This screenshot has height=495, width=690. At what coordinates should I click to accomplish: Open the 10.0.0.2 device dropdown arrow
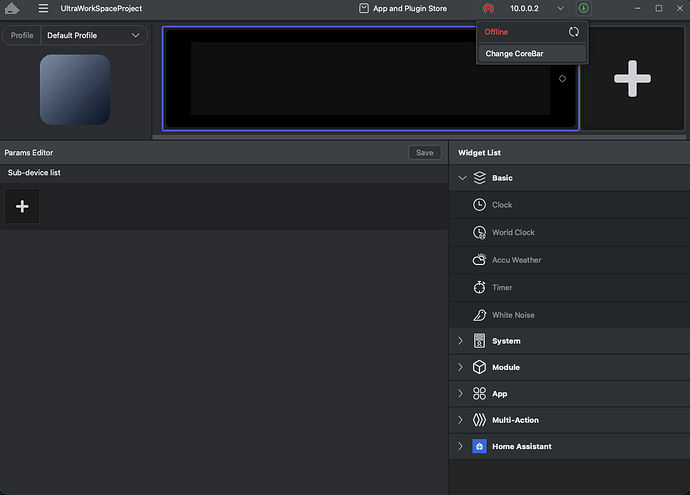[560, 8]
